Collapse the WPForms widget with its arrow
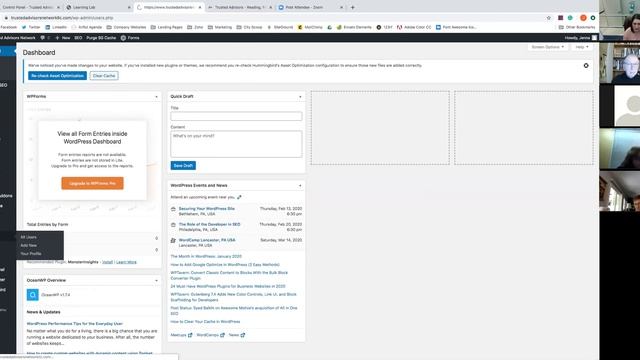Viewport: 640px width, 360px height. pos(156,97)
